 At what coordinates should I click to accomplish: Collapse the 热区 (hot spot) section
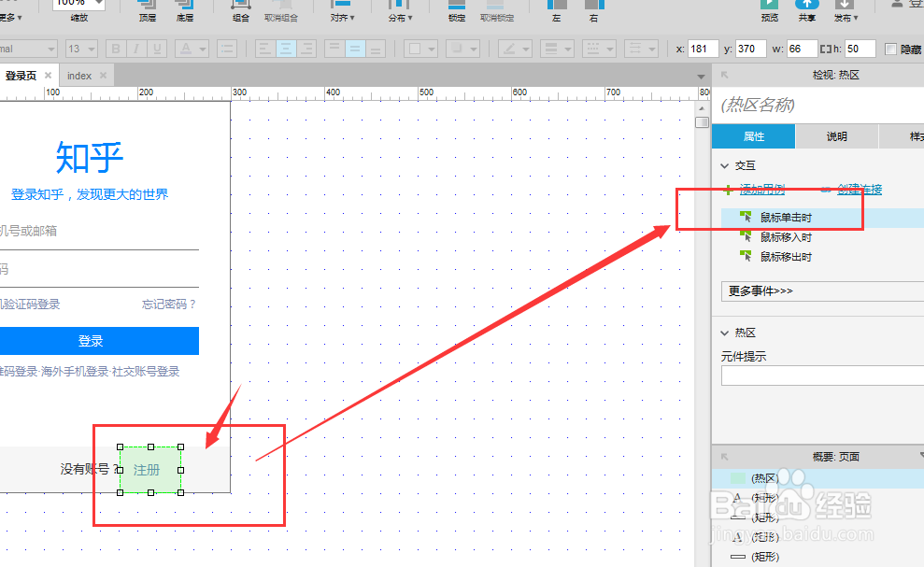pos(725,333)
